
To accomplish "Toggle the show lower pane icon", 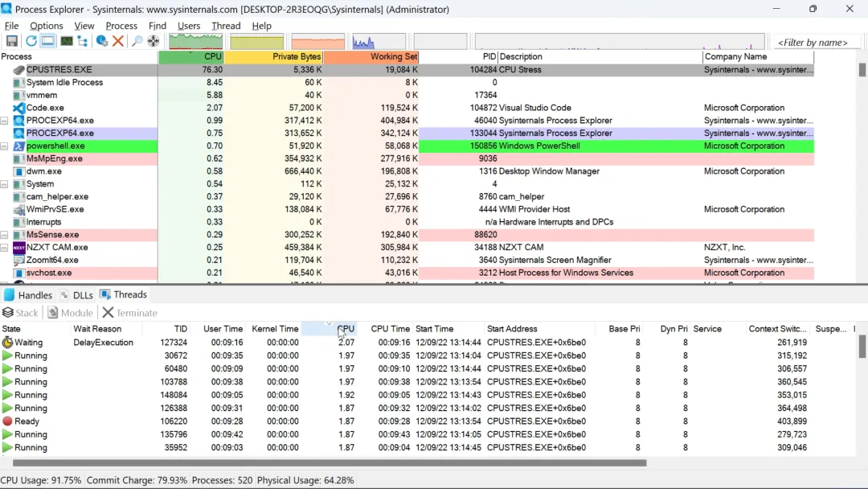I will tap(48, 41).
